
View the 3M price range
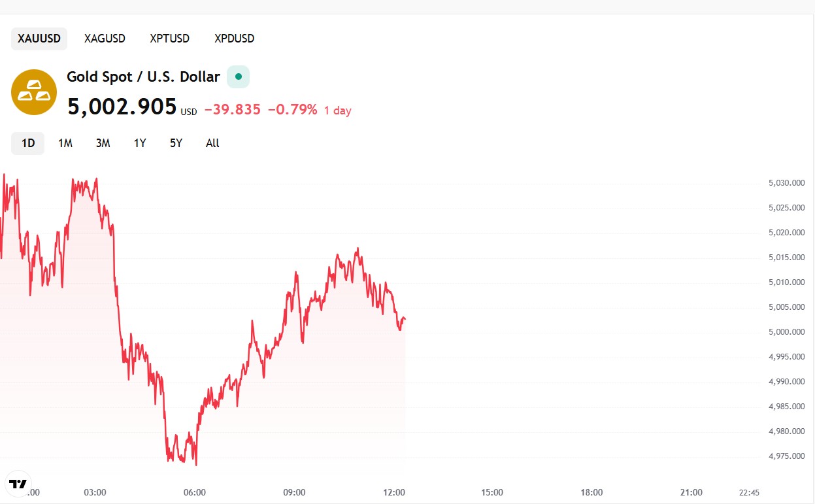102,143
